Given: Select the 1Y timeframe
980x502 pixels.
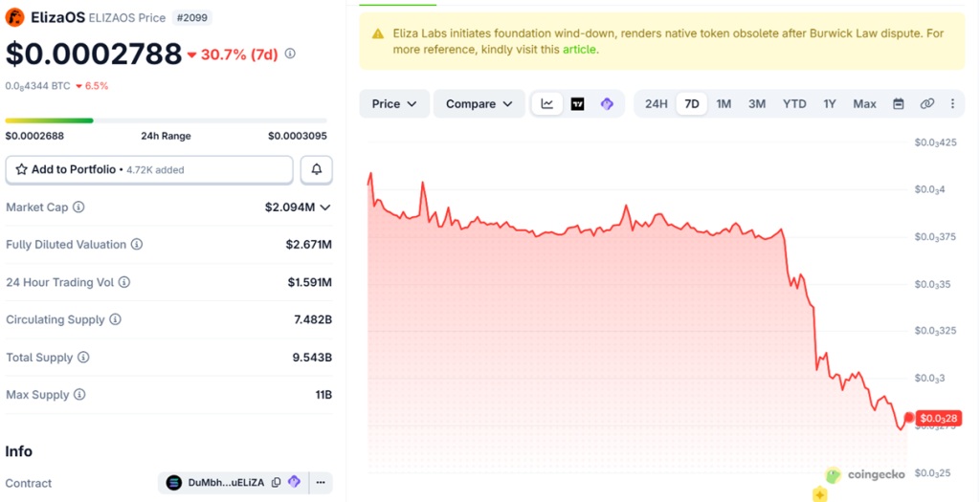Looking at the screenshot, I should tap(830, 103).
